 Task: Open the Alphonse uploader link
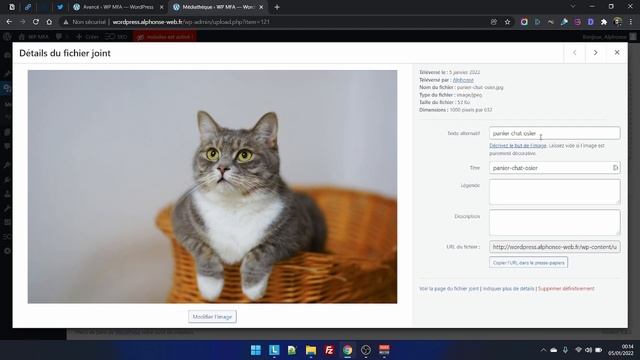[x=463, y=80]
